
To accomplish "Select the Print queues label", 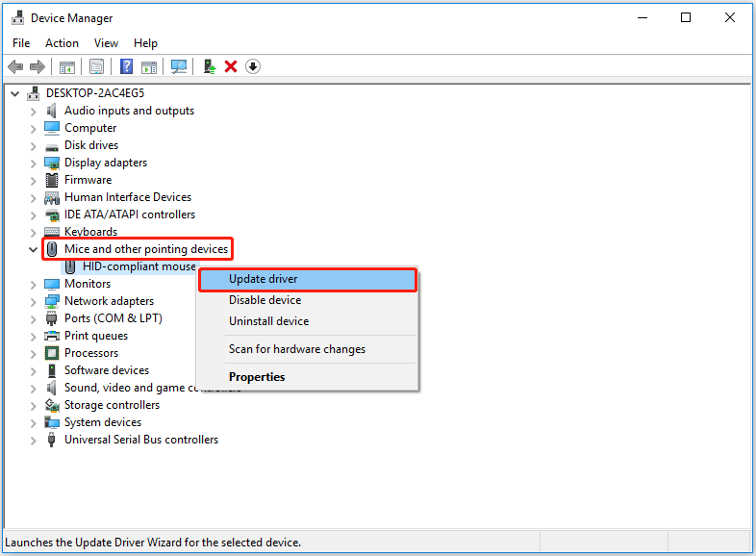I will (96, 335).
